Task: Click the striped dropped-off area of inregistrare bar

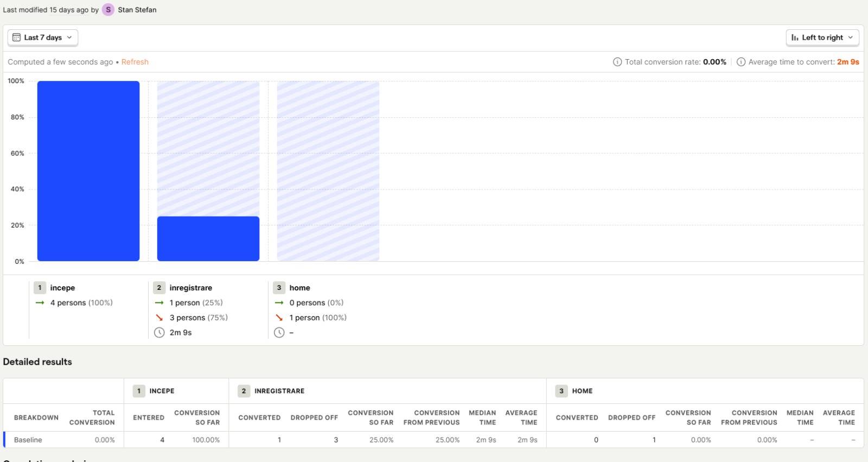Action: point(208,149)
